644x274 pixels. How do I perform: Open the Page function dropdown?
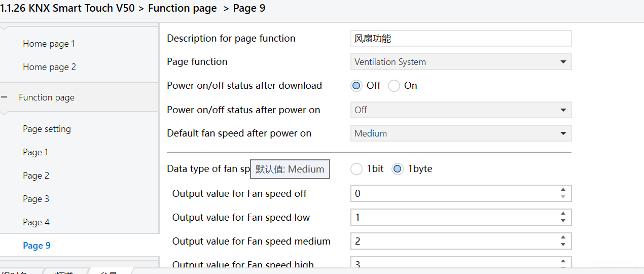coord(461,62)
